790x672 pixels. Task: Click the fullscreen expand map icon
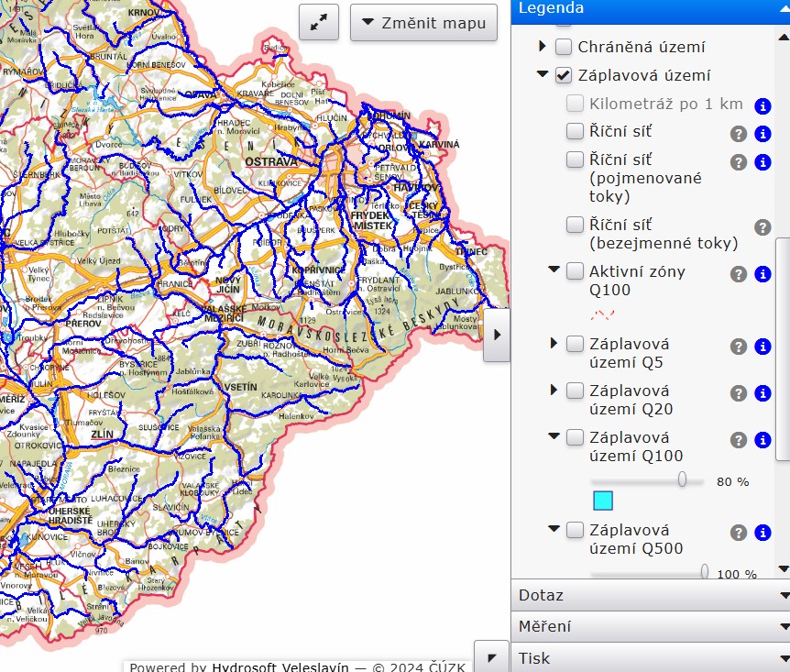tap(318, 23)
